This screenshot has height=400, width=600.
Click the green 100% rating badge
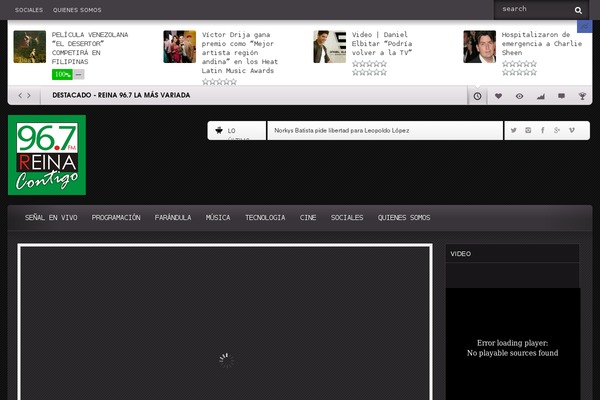point(62,74)
